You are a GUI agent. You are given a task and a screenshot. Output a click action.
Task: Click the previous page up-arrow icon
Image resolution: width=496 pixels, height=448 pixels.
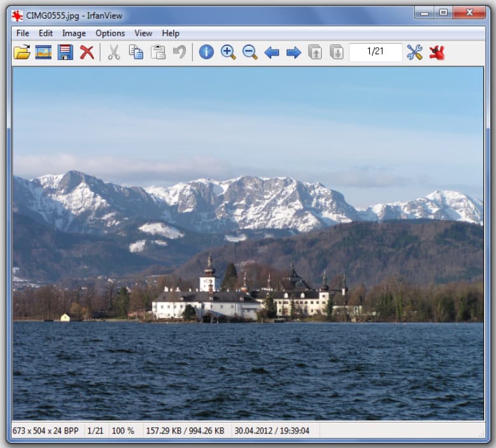[x=315, y=52]
